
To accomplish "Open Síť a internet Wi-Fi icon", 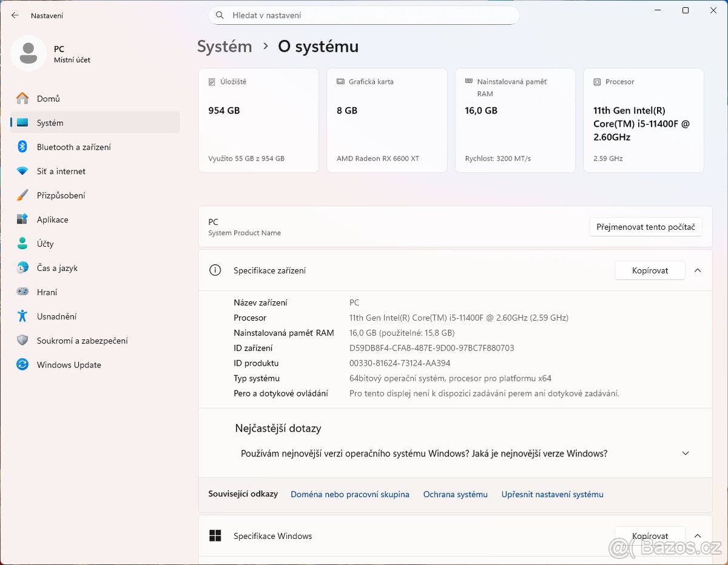I will point(22,171).
